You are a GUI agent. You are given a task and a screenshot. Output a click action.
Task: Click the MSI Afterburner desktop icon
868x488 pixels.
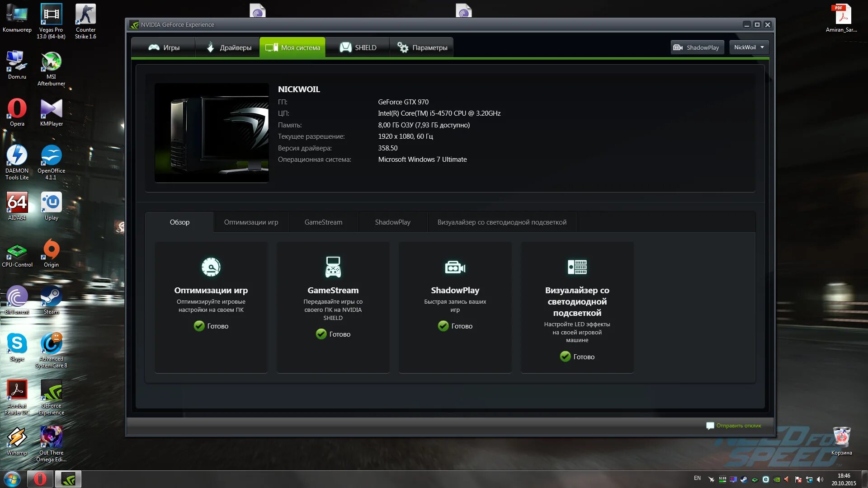coord(51,68)
